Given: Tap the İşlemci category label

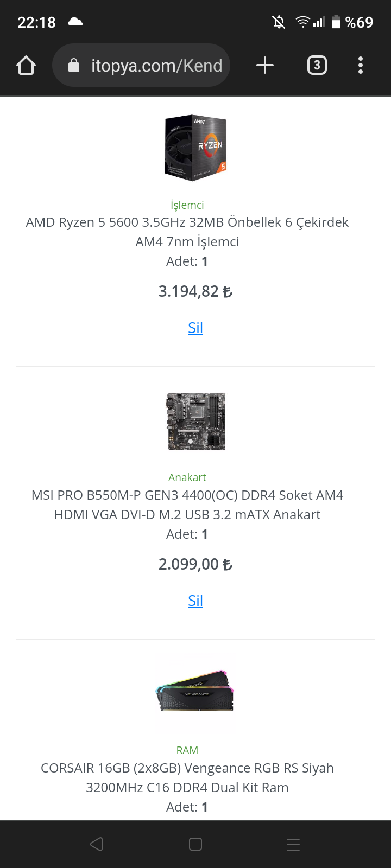Looking at the screenshot, I should point(187,205).
